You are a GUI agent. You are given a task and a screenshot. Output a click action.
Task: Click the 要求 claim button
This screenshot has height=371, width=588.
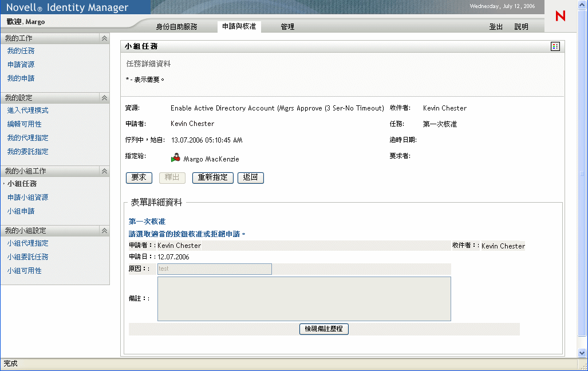pyautogui.click(x=139, y=178)
